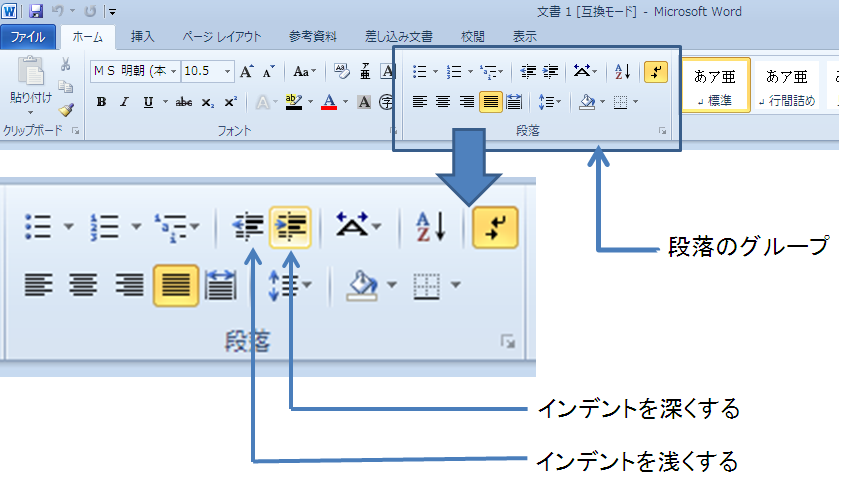Click the Redo icon in the quick access toolbar
This screenshot has height=489, width=854.
[90, 11]
